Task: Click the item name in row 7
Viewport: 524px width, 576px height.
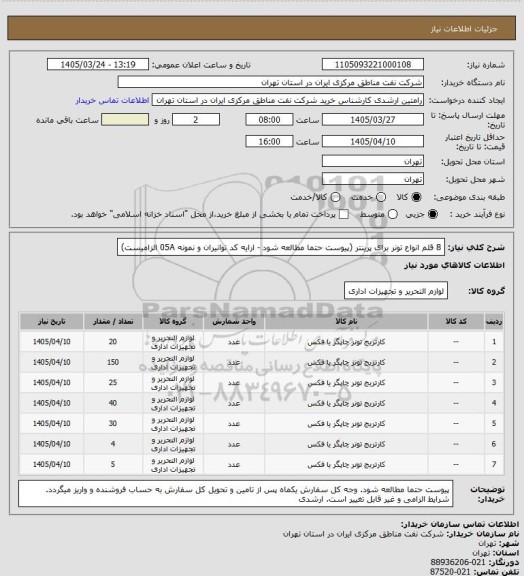Action: click(346, 465)
